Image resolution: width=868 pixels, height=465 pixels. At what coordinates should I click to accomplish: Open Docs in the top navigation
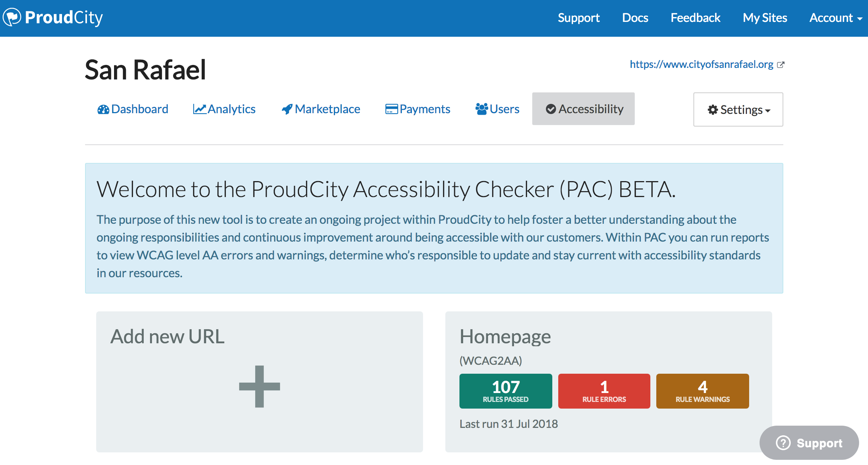tap(635, 18)
